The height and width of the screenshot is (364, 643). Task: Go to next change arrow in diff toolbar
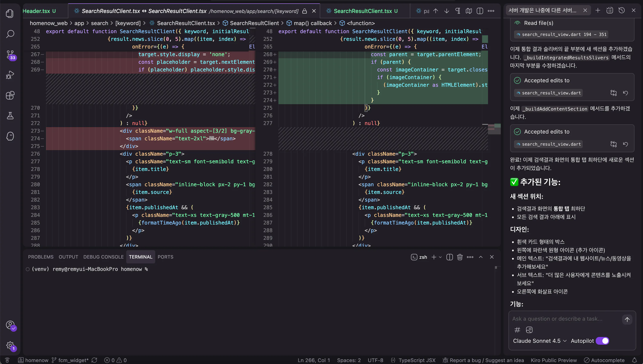coord(446,11)
